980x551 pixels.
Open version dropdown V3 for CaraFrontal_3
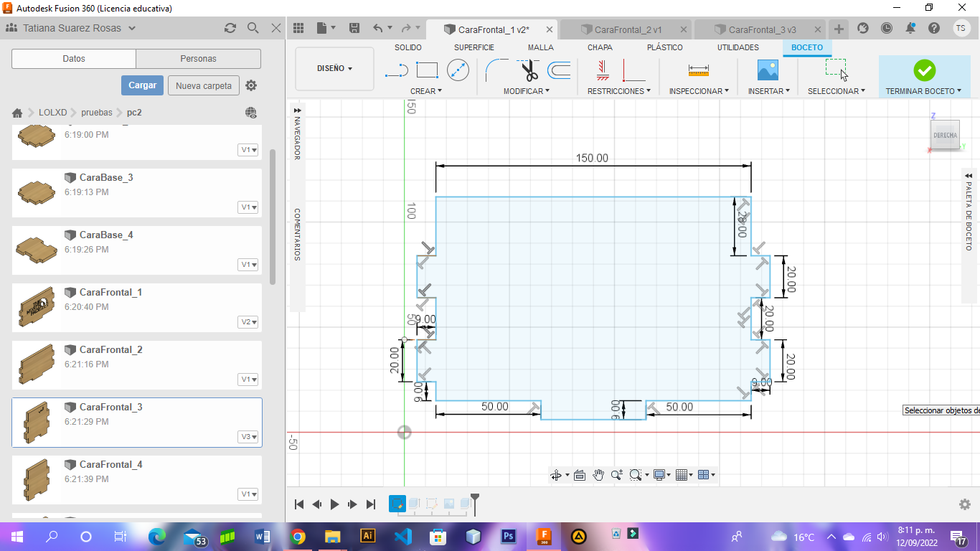(248, 437)
